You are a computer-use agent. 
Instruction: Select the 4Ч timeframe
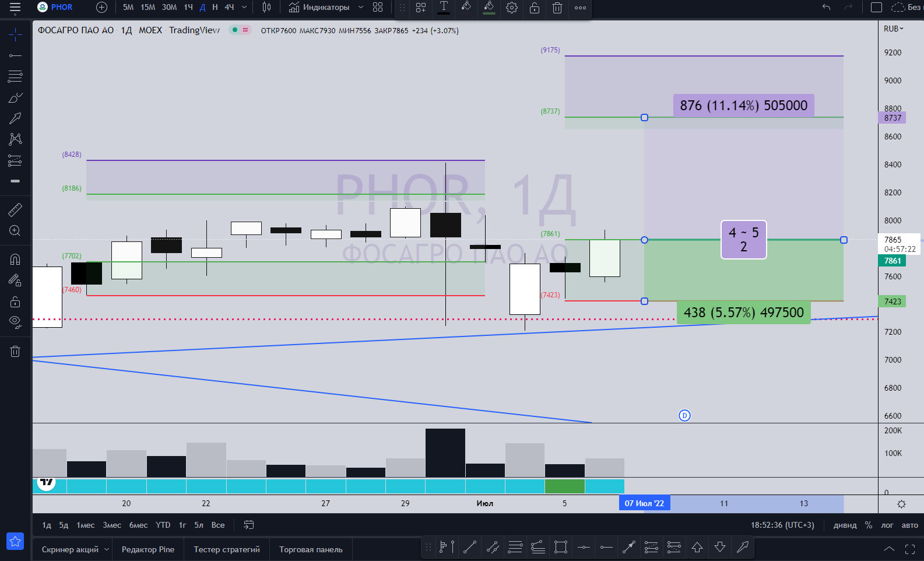pyautogui.click(x=229, y=8)
